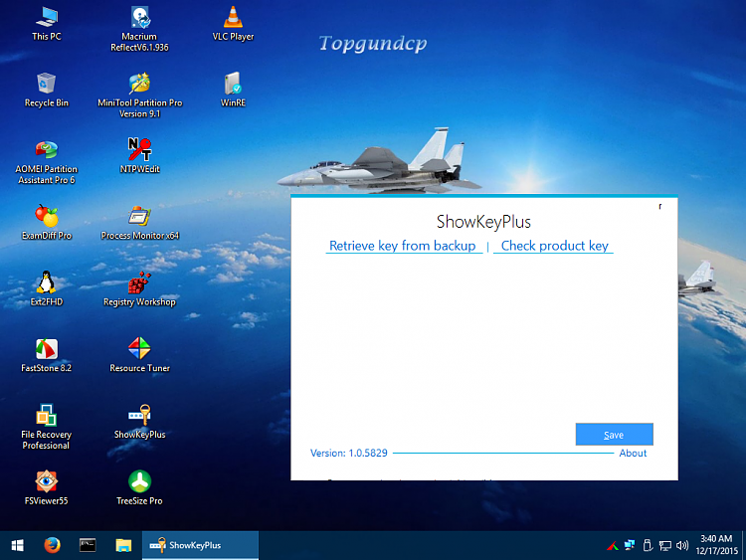Launch File Recovery Professional

pyautogui.click(x=46, y=427)
